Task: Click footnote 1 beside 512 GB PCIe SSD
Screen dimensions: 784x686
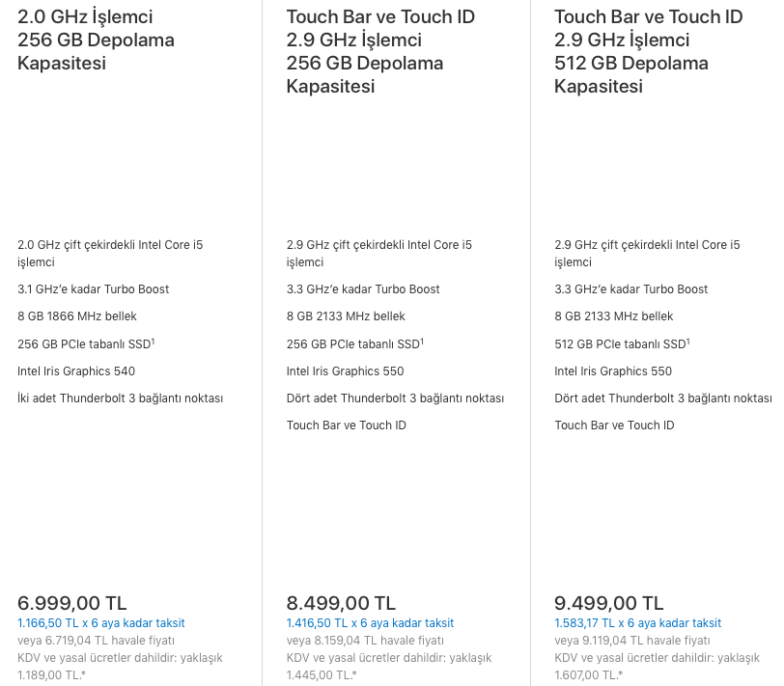Action: [688, 342]
